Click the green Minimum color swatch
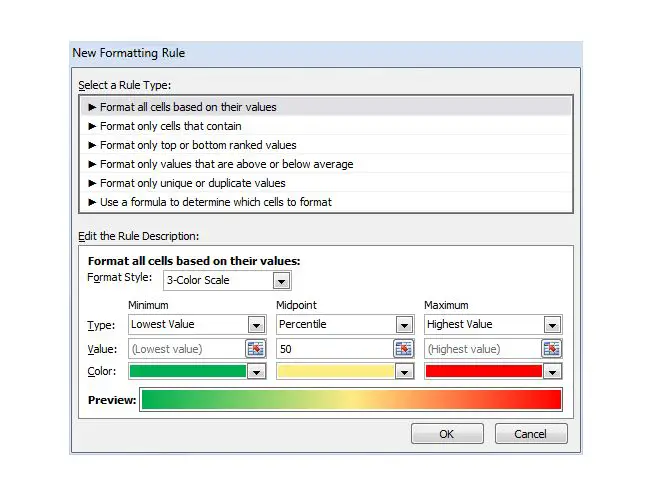652x500 pixels. coord(188,371)
